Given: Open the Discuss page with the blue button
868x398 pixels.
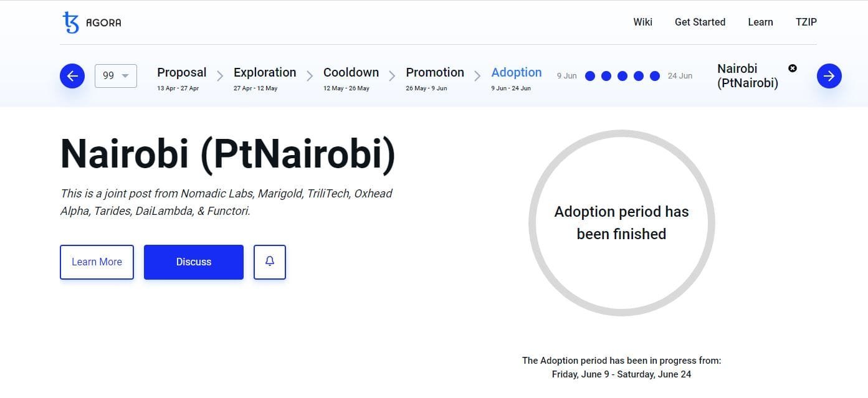Looking at the screenshot, I should [x=193, y=262].
